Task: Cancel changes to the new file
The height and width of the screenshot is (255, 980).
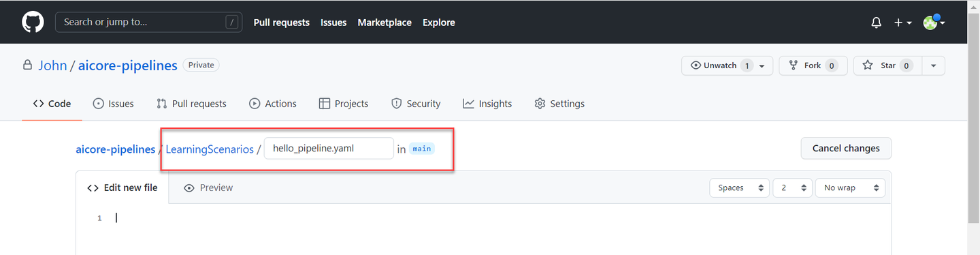Action: click(846, 148)
